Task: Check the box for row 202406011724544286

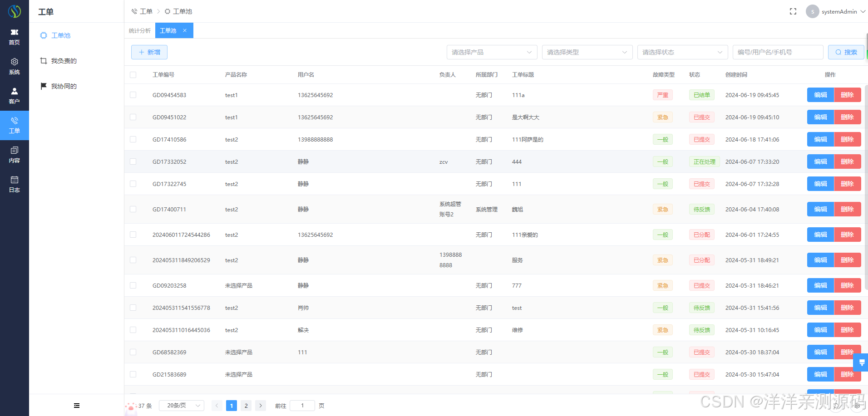Action: tap(133, 235)
